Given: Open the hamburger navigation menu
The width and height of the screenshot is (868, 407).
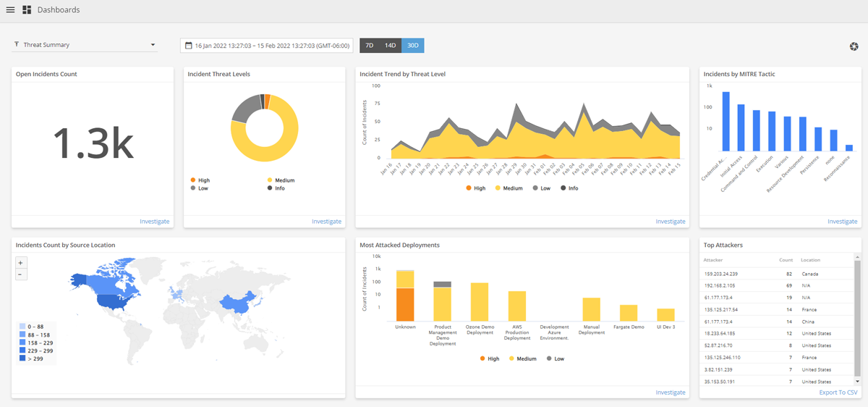Looking at the screenshot, I should coord(10,10).
